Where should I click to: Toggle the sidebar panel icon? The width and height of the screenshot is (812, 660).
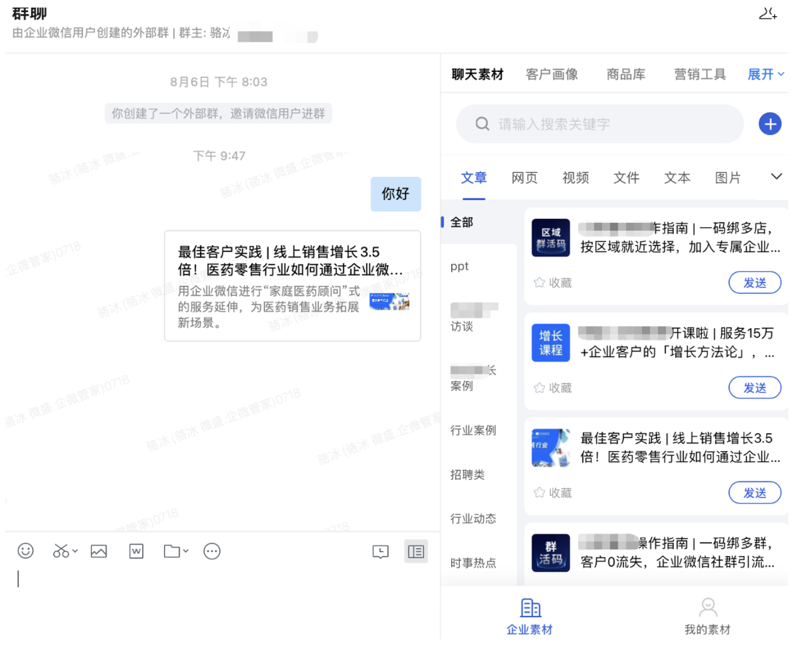[x=416, y=552]
